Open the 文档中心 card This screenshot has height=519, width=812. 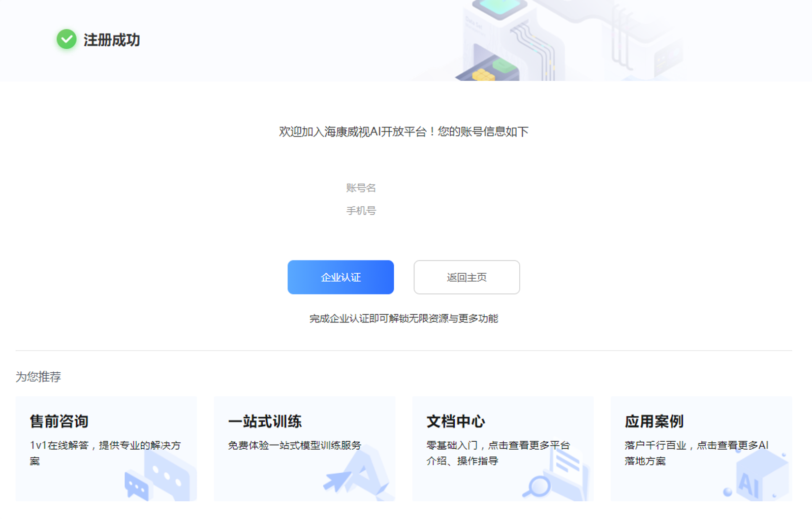coord(503,449)
